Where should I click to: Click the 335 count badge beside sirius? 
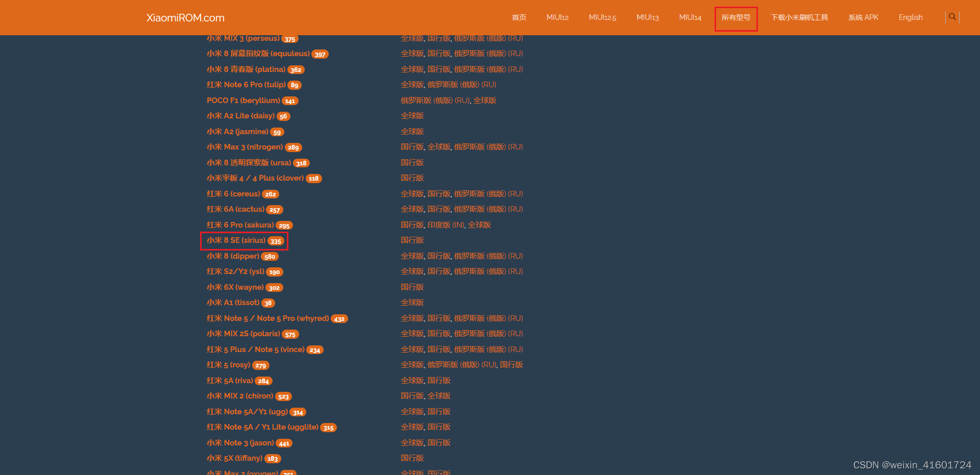[276, 241]
